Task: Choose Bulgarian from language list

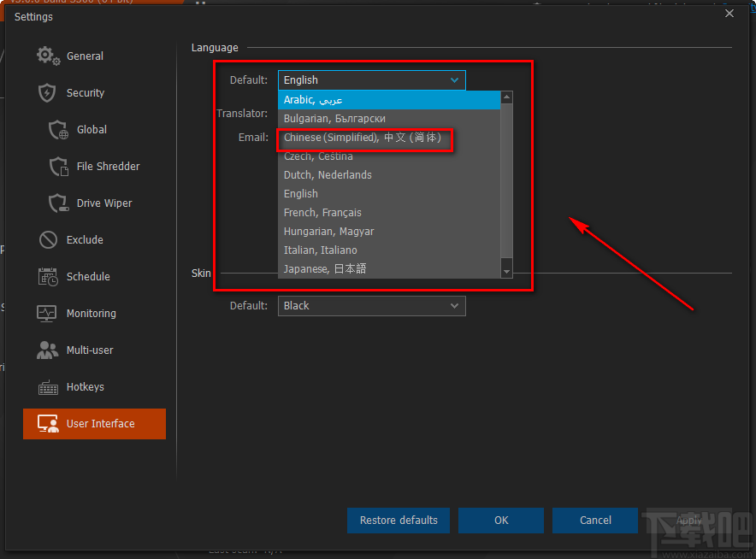Action: click(x=389, y=119)
